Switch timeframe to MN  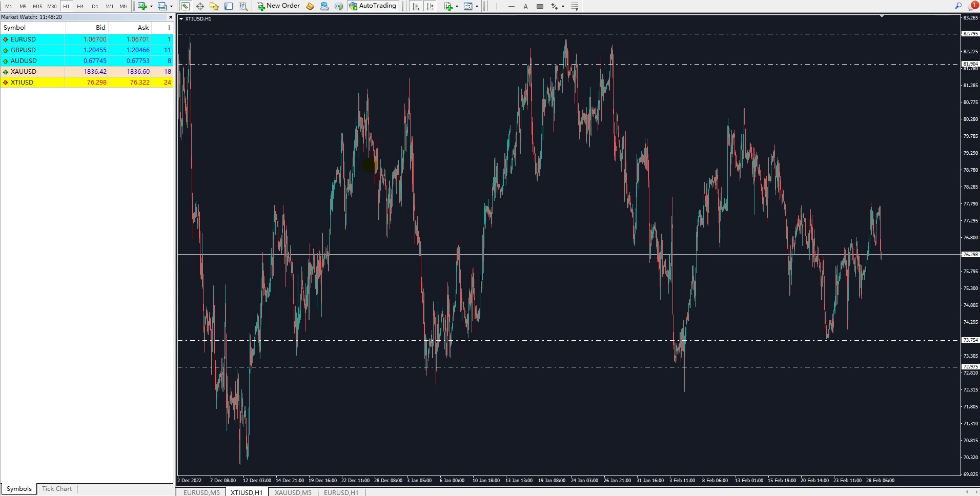pos(124,6)
